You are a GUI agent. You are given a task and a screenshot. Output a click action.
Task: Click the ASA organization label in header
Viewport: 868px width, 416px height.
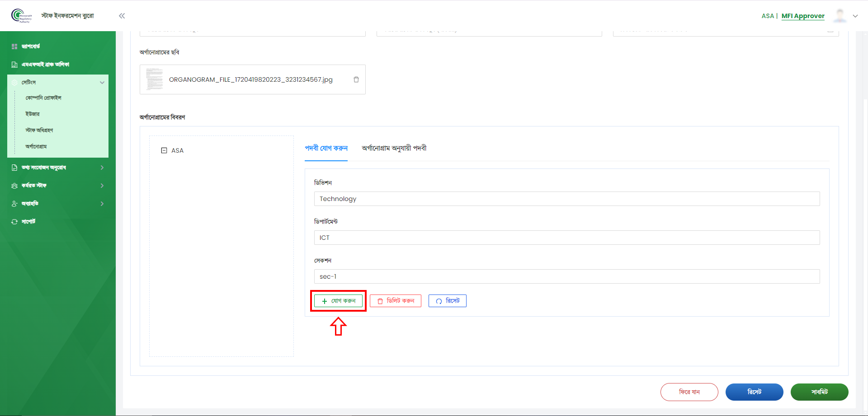pos(768,16)
